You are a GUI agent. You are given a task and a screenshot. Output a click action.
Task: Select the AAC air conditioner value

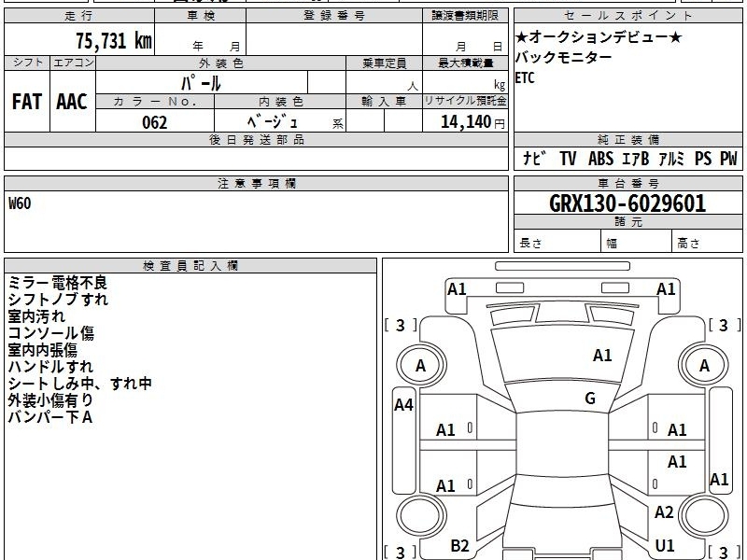(72, 102)
